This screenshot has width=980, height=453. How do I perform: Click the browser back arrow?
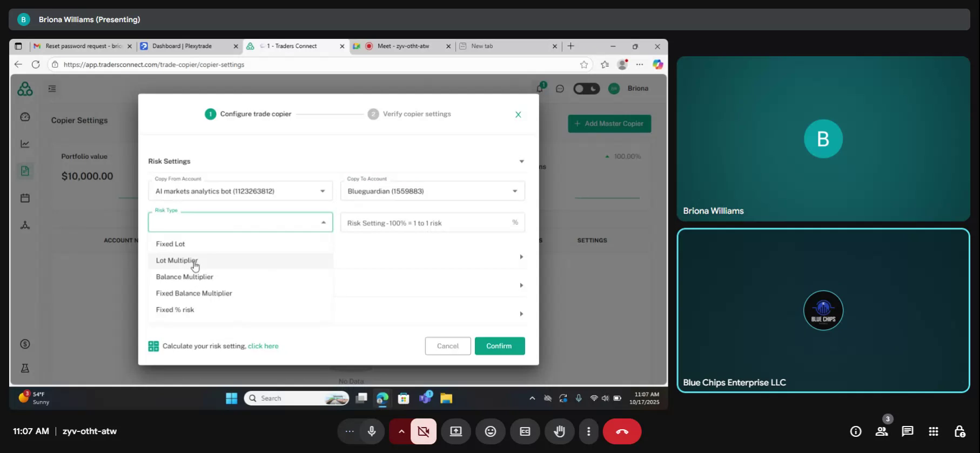(18, 64)
